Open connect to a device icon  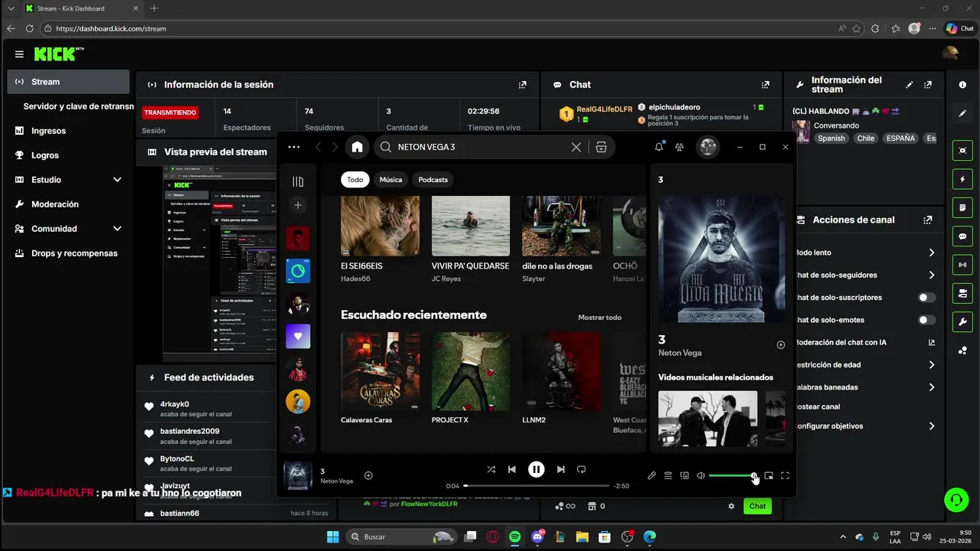tap(684, 476)
